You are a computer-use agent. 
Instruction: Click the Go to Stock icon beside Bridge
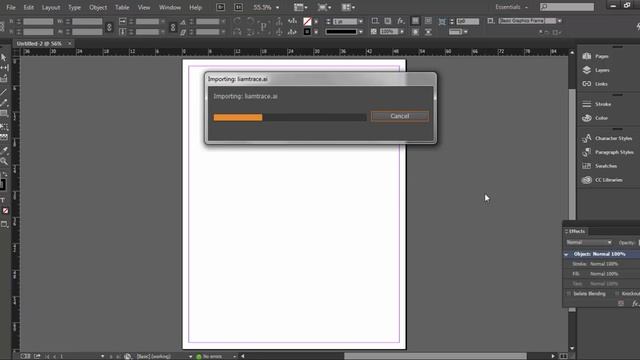pyautogui.click(x=238, y=7)
